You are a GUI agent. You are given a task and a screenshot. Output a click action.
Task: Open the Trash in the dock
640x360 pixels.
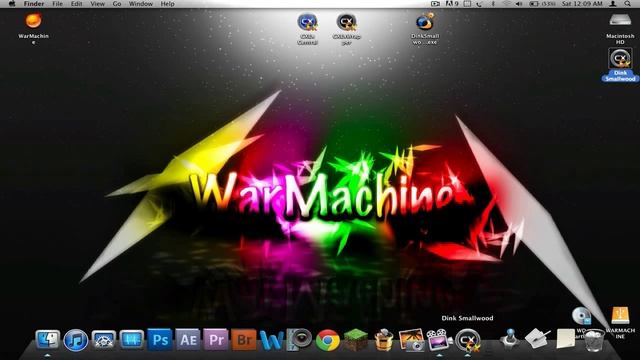594,340
